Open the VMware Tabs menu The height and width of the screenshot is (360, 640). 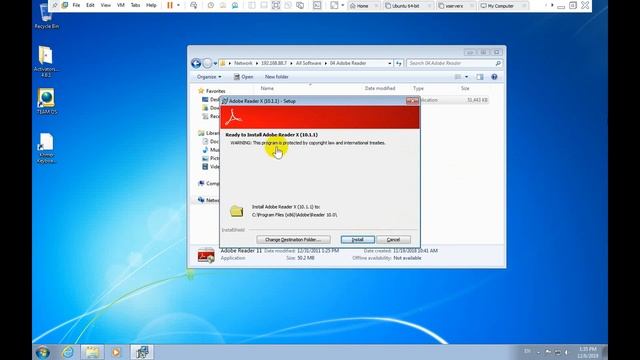136,5
